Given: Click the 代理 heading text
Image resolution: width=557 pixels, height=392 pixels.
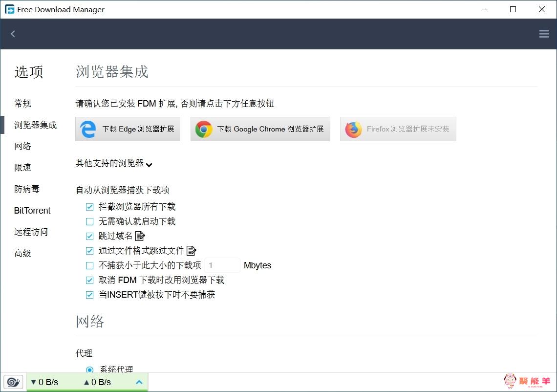Looking at the screenshot, I should tap(84, 353).
